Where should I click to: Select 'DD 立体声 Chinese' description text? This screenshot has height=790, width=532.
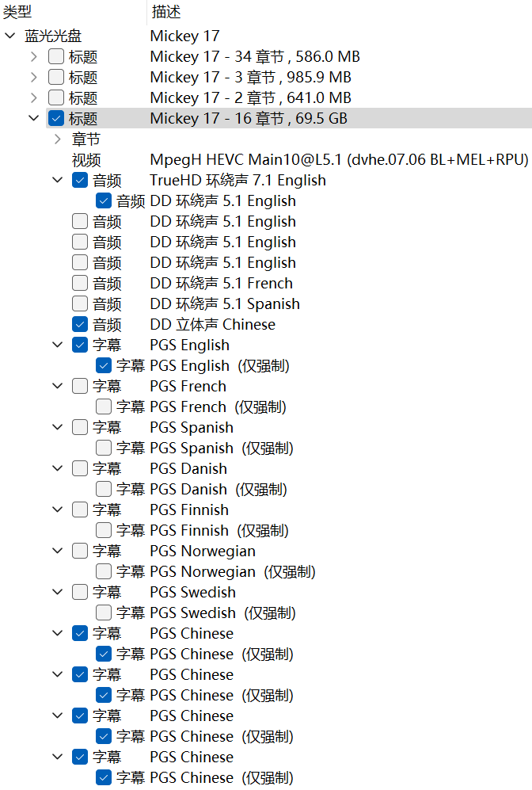pyautogui.click(x=213, y=324)
